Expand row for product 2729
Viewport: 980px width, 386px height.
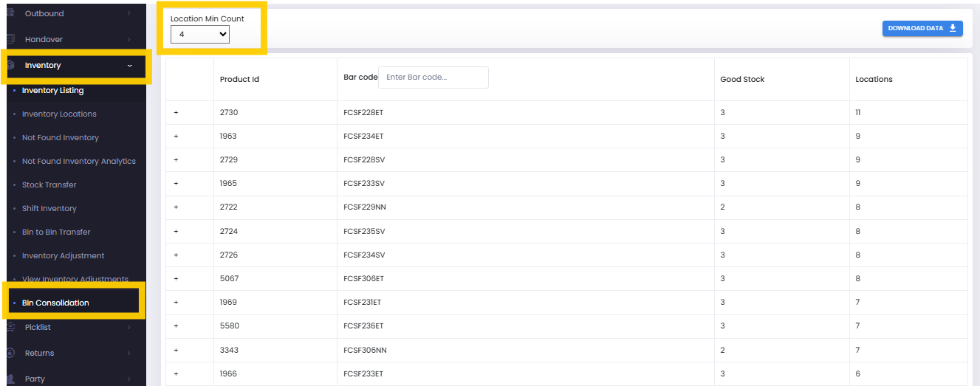[176, 159]
